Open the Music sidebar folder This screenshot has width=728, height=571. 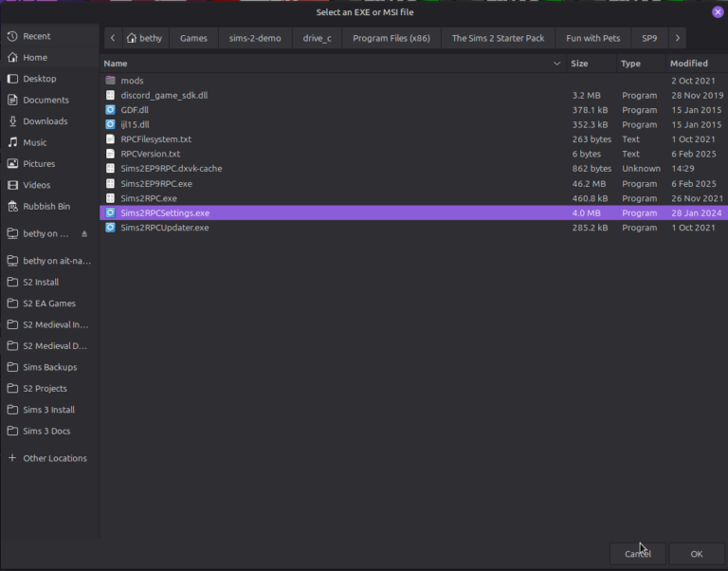pos(49,142)
